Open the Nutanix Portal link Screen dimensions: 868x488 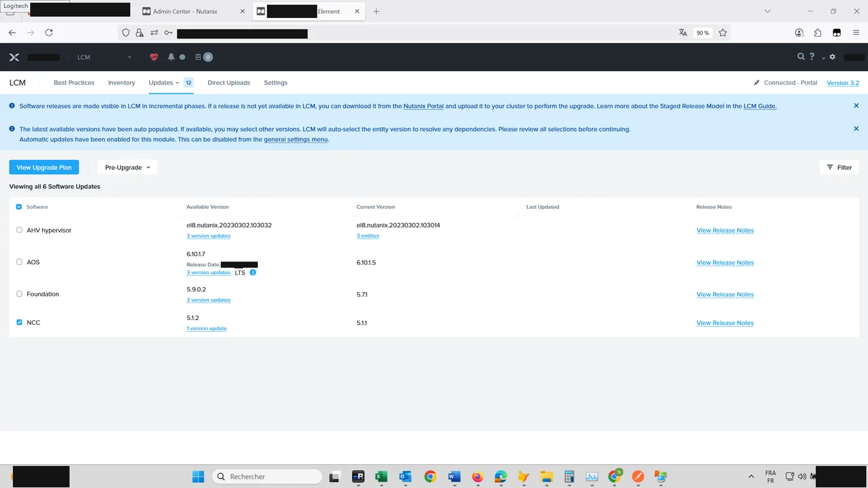click(423, 106)
